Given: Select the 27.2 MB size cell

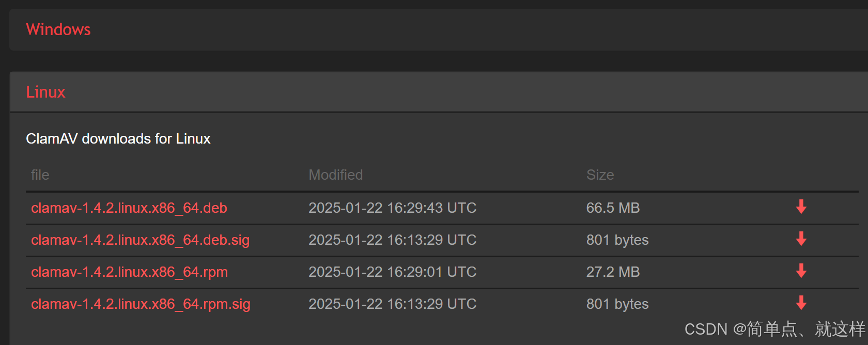Looking at the screenshot, I should point(613,272).
